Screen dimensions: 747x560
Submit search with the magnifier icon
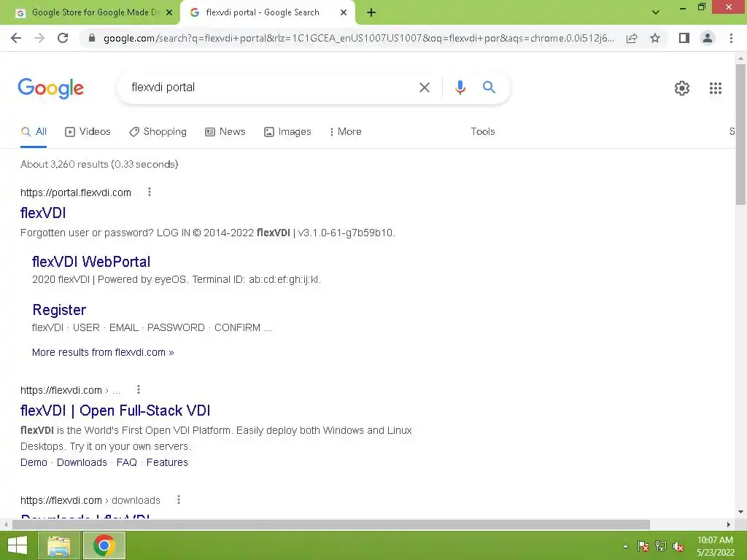pyautogui.click(x=489, y=87)
